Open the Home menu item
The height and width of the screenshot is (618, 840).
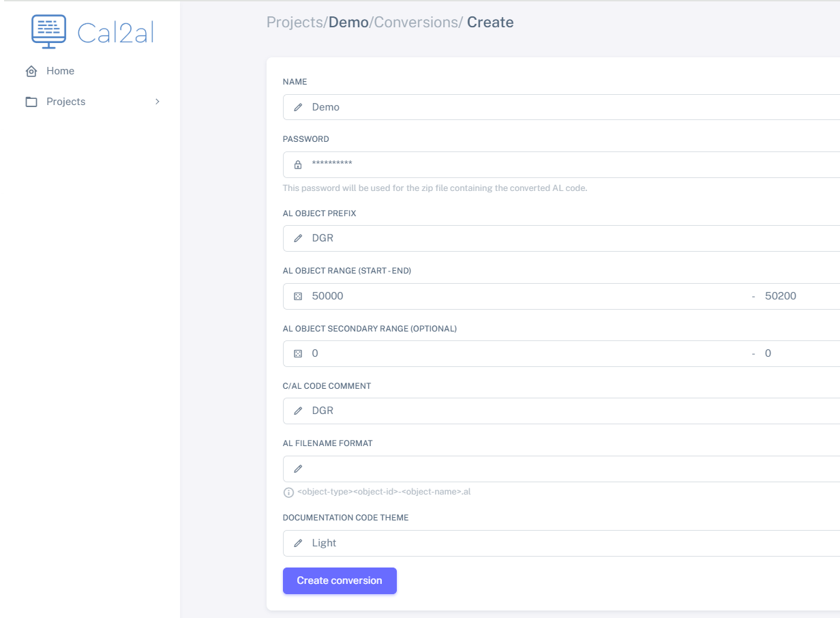pyautogui.click(x=60, y=71)
